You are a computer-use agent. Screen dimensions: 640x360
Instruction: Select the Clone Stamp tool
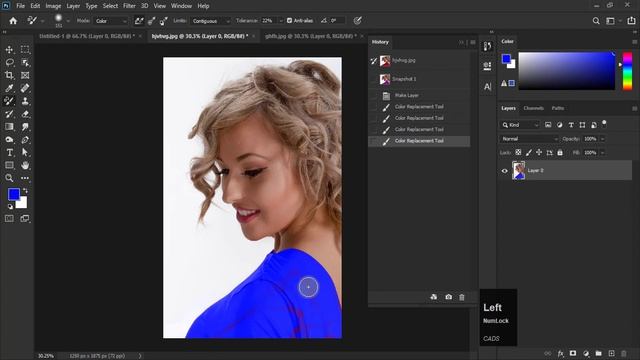point(25,101)
